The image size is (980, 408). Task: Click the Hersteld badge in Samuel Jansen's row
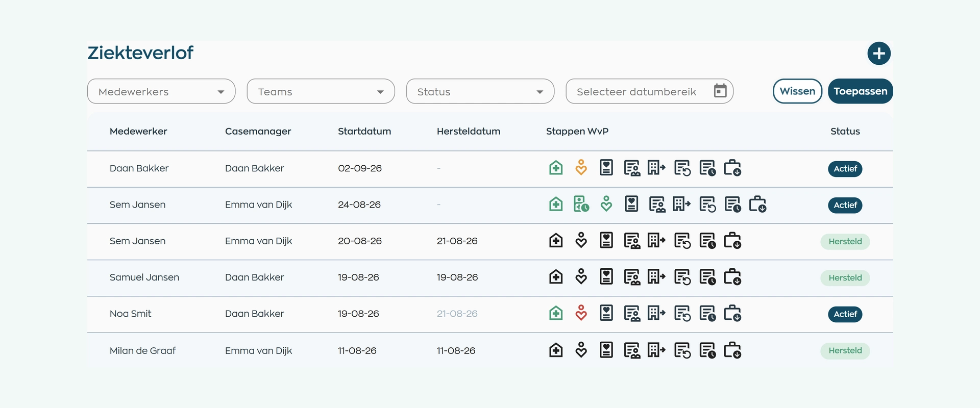point(845,278)
